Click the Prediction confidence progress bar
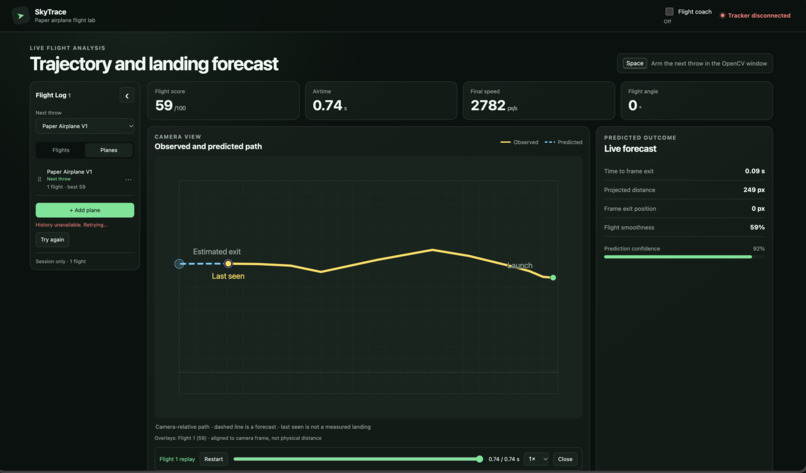Image resolution: width=806 pixels, height=473 pixels. [x=684, y=257]
